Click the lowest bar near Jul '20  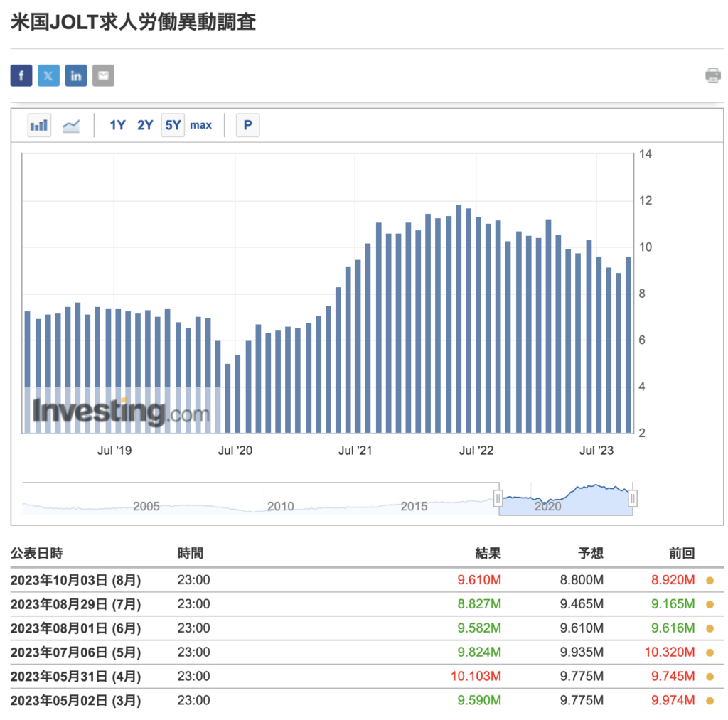[x=227, y=398]
